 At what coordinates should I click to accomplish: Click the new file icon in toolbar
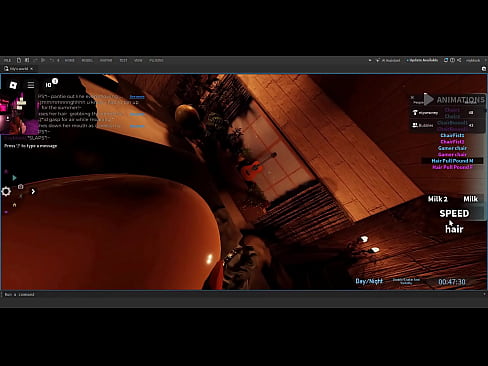[x=19, y=60]
